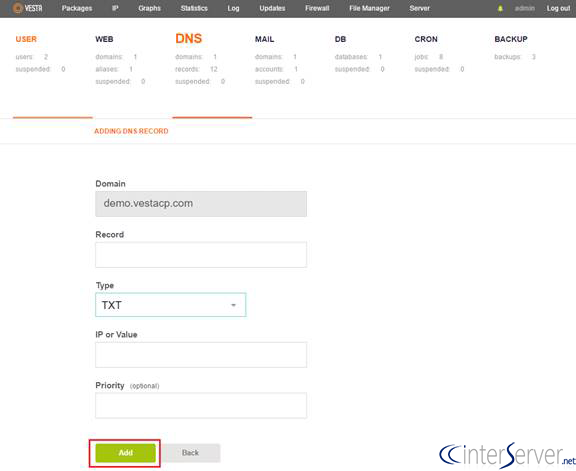Launch the File Manager
This screenshot has width=576, height=471.
[x=369, y=8]
